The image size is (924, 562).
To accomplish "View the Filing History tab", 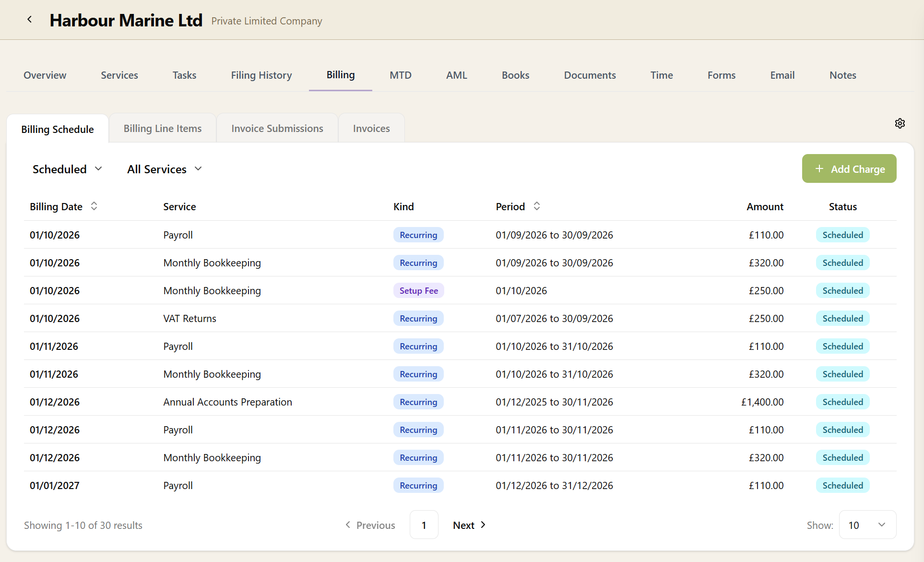I will 261,75.
